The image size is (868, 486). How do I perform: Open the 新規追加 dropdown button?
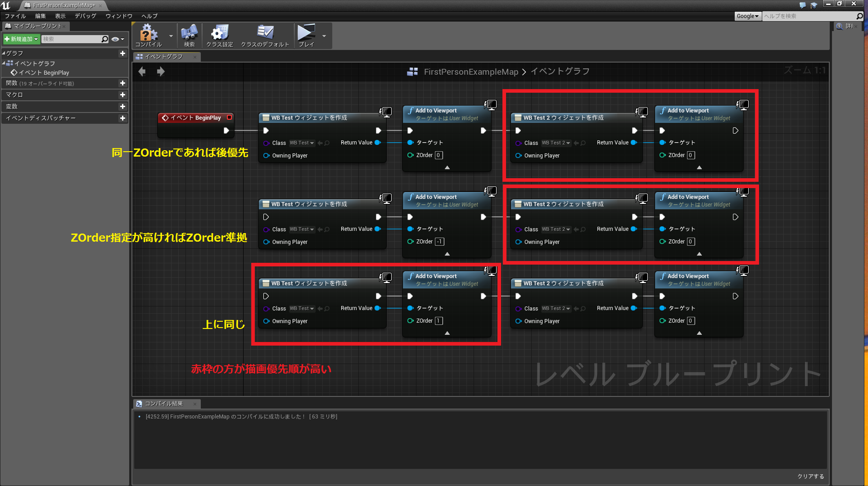click(21, 39)
